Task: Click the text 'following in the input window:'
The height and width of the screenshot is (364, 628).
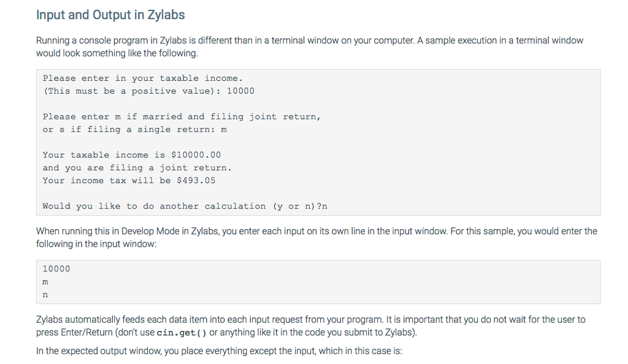Action: tap(96, 244)
